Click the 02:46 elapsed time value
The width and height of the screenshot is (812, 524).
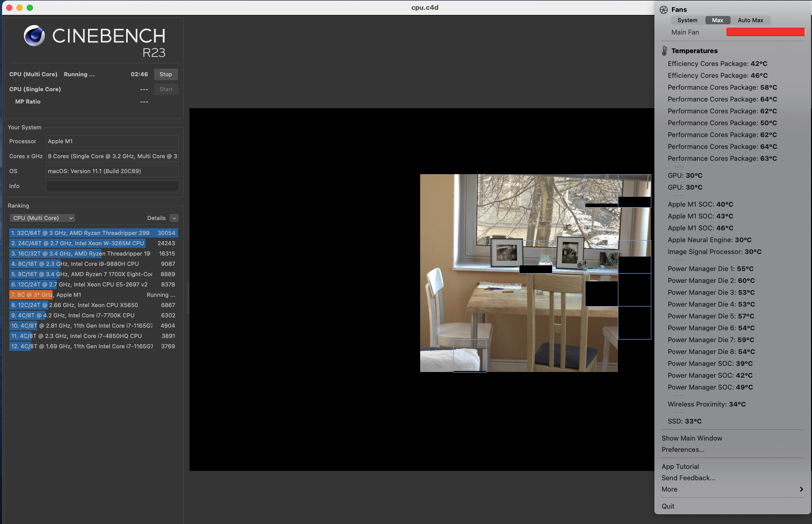click(x=139, y=74)
